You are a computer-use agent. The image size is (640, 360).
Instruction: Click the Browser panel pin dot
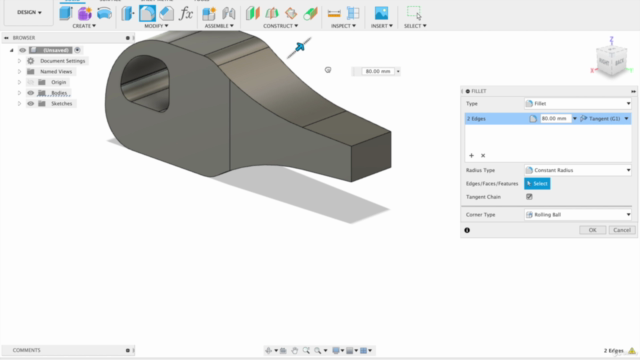127,38
